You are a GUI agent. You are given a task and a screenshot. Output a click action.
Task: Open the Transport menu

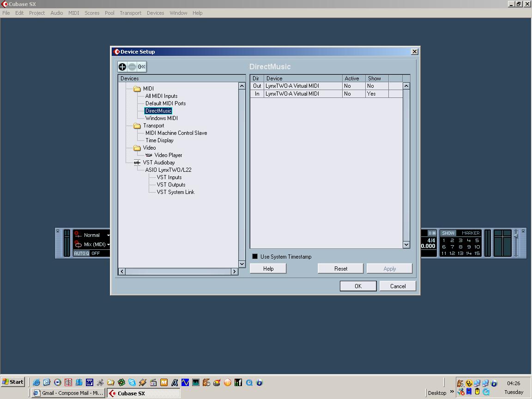coord(130,13)
